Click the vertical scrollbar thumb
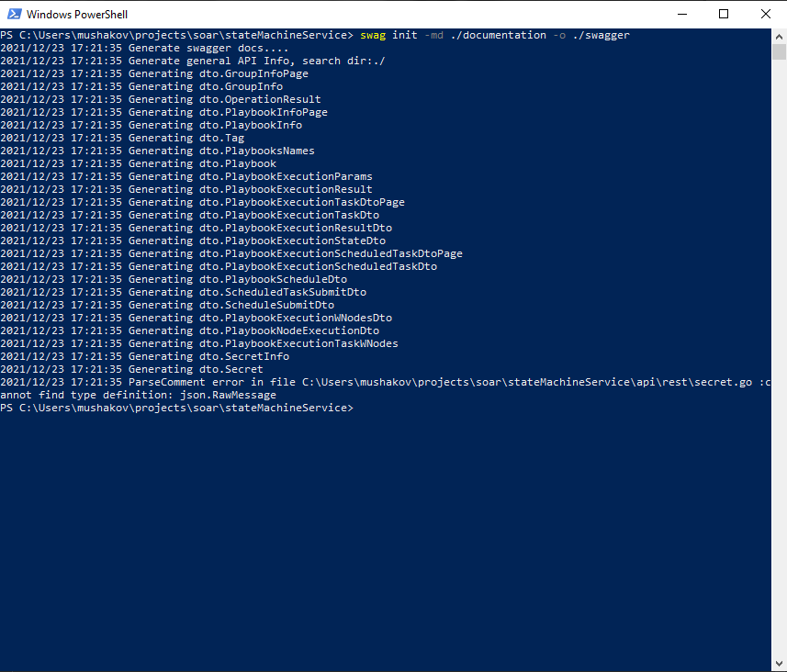The height and width of the screenshot is (672, 787). point(779,51)
